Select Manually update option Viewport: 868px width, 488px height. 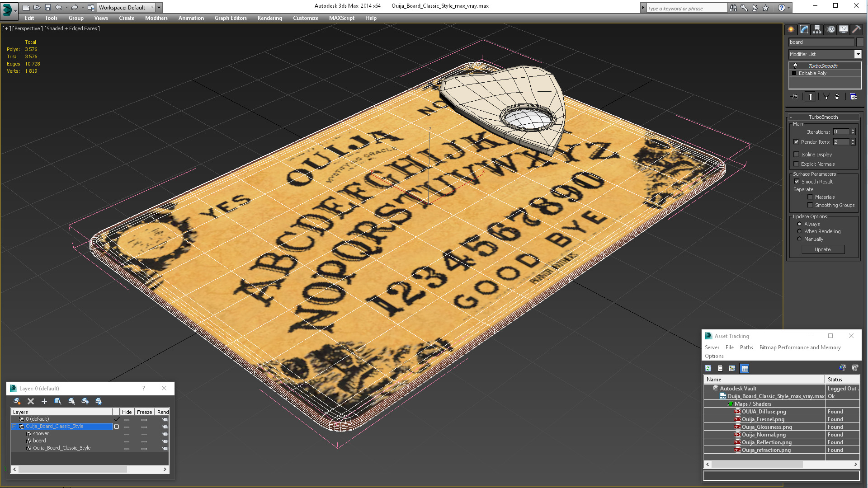(799, 239)
